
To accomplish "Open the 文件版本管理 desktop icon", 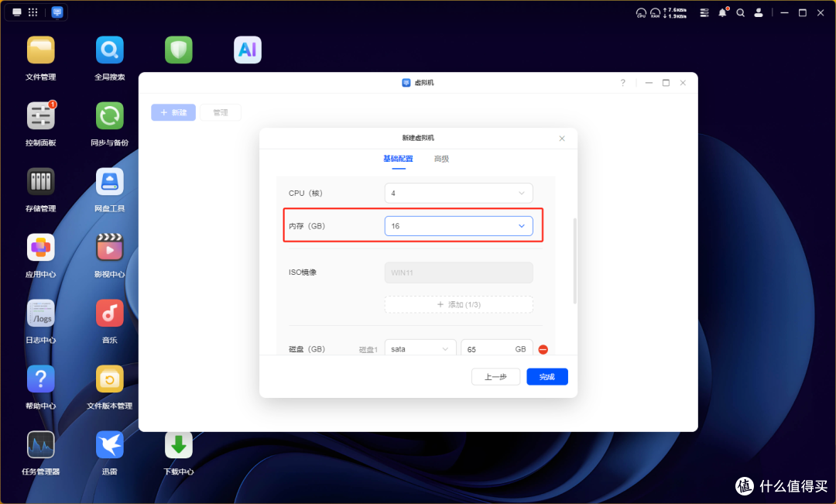I will coord(109,379).
